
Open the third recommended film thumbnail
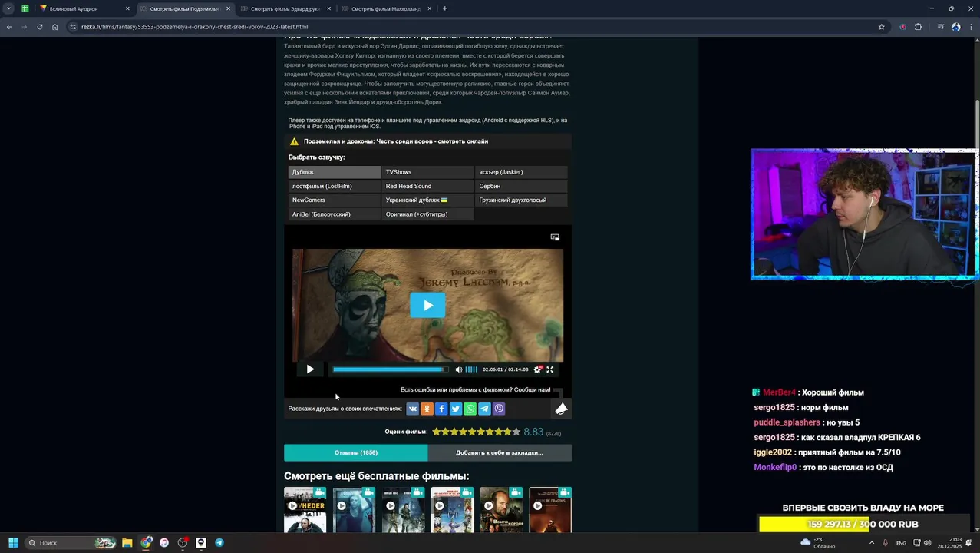click(x=404, y=510)
